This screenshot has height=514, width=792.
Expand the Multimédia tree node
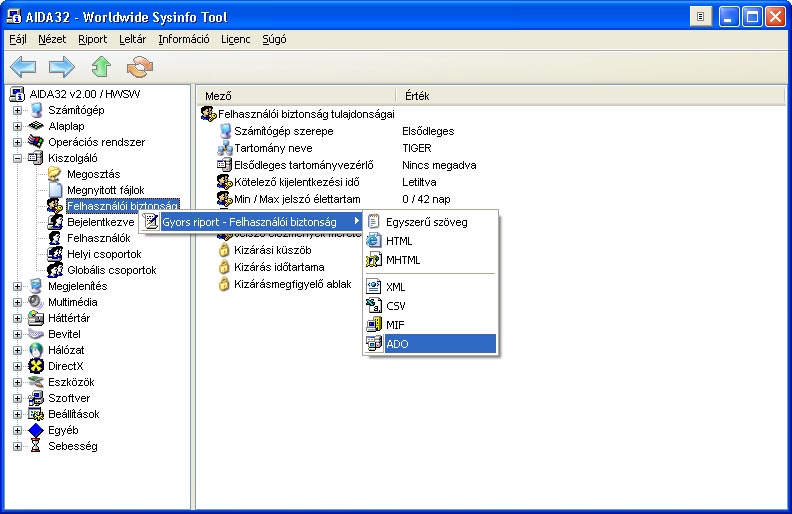[17, 302]
